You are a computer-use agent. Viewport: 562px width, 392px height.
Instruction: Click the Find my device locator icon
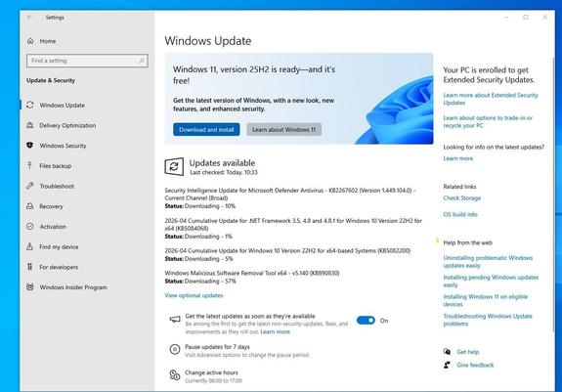(30, 246)
